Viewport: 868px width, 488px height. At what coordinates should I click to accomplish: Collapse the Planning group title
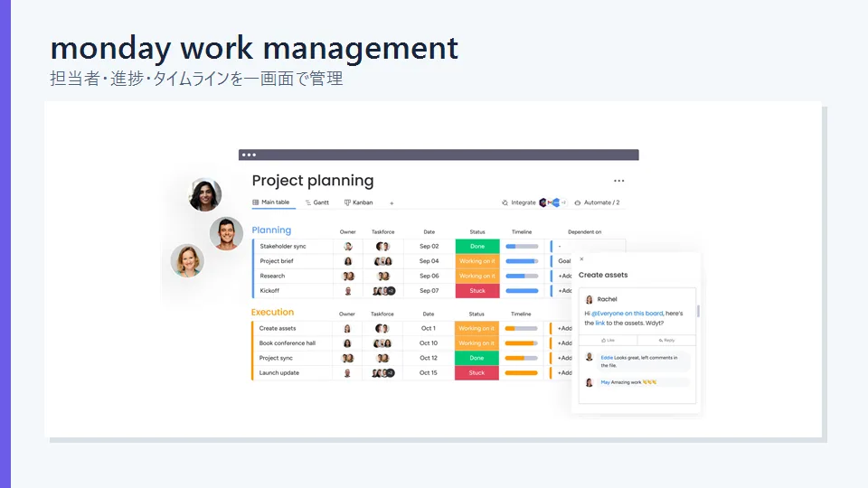(x=271, y=230)
